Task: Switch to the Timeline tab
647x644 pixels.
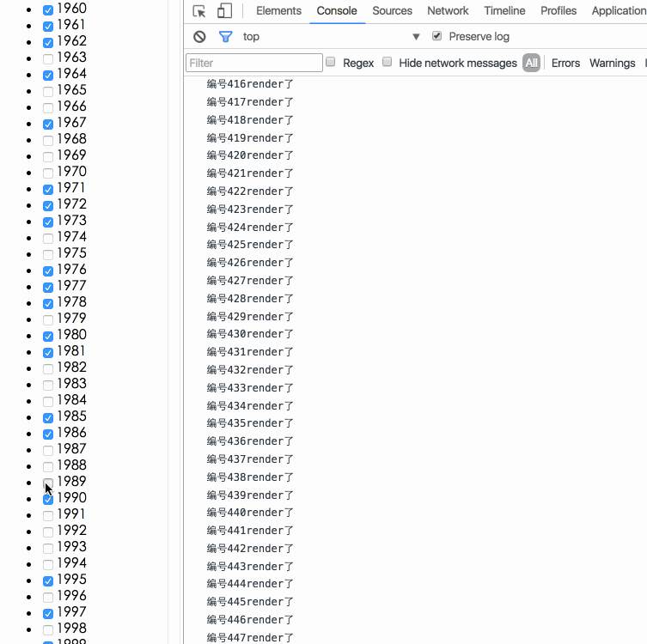Action: [504, 10]
